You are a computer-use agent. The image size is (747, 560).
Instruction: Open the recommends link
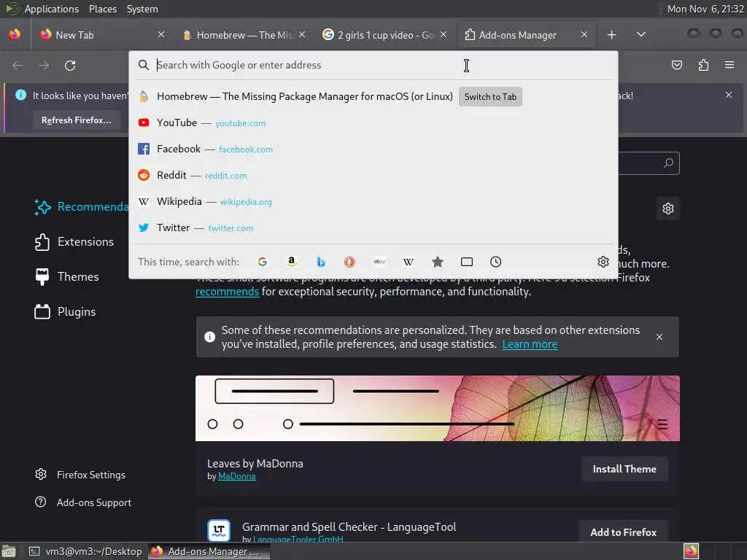click(x=228, y=292)
